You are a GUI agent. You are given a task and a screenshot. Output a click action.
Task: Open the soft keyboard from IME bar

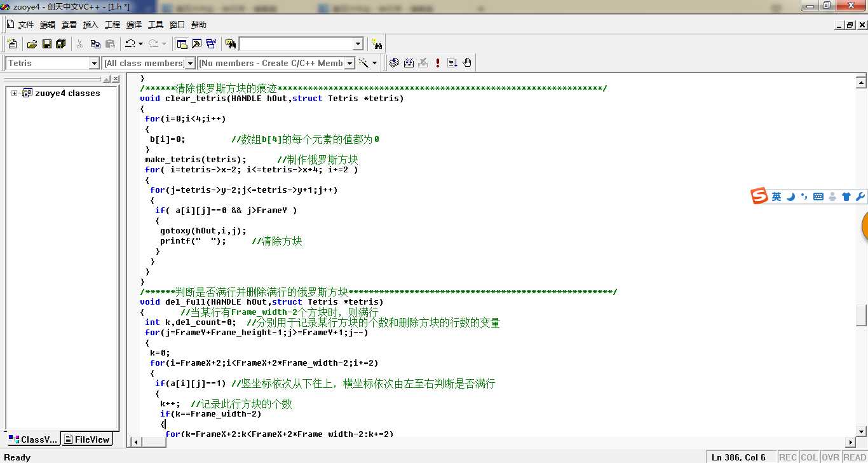pos(818,197)
